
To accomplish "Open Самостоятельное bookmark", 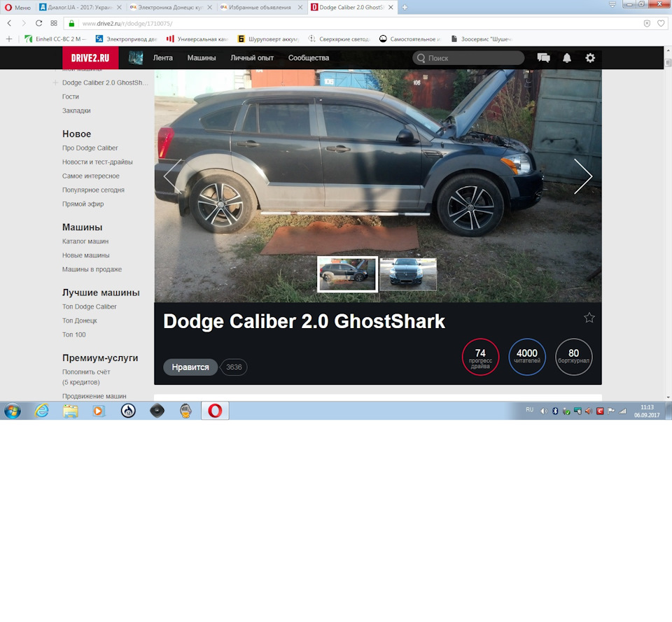I will [410, 39].
